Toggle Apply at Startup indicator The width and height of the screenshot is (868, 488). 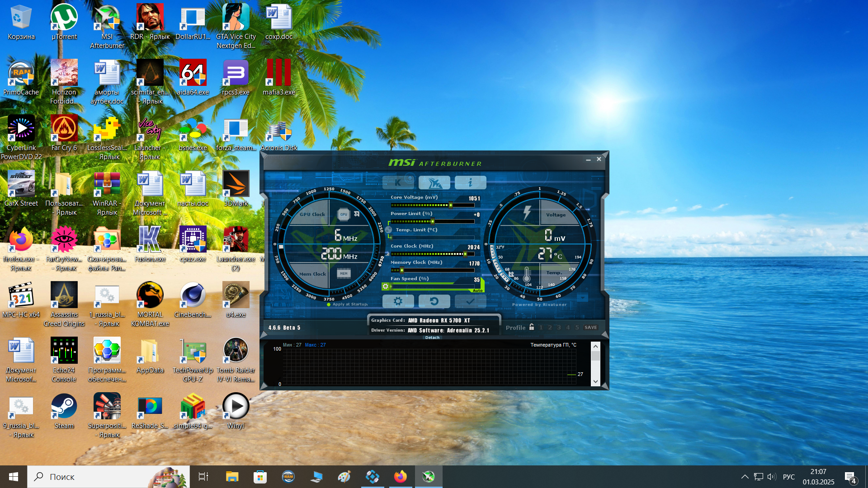329,305
